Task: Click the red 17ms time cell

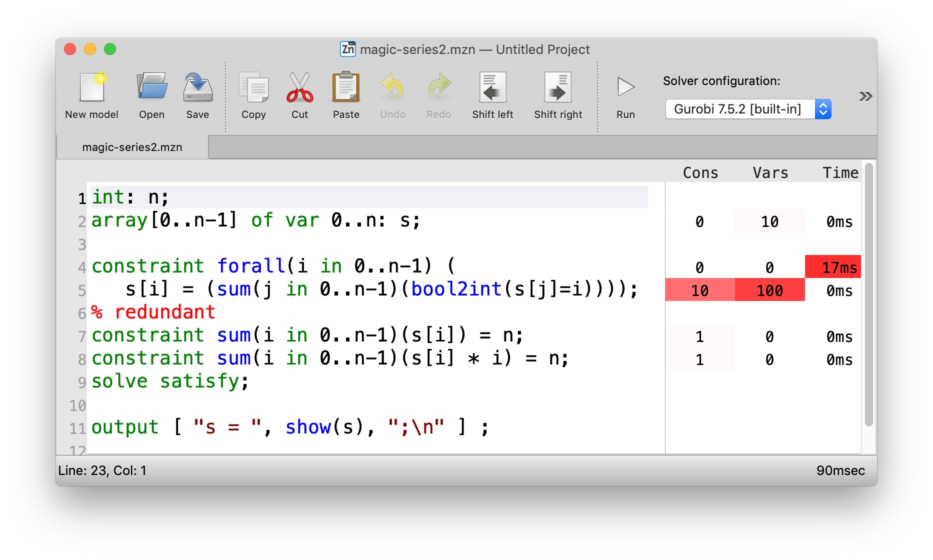Action: 833,267
